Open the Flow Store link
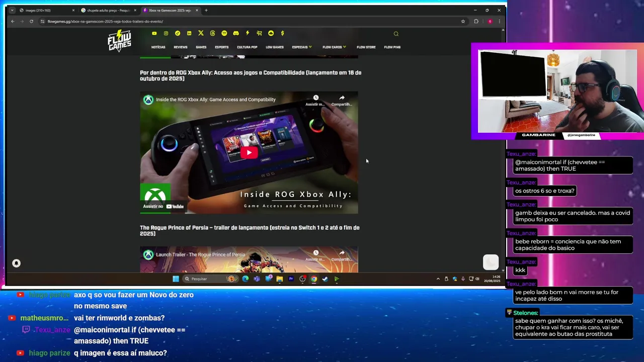The width and height of the screenshot is (644, 362). tap(366, 47)
